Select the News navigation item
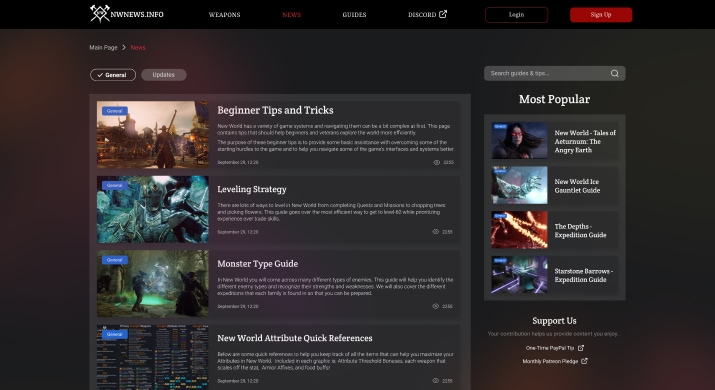 tap(291, 15)
